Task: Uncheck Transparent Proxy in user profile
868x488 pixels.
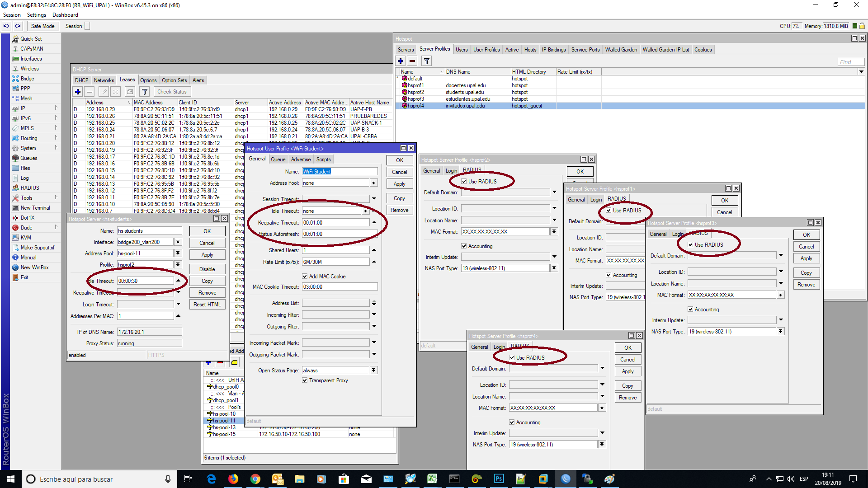Action: click(x=305, y=380)
